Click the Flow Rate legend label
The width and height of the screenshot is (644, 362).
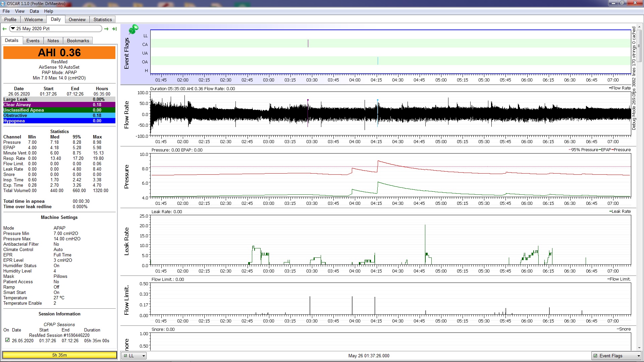pos(620,88)
